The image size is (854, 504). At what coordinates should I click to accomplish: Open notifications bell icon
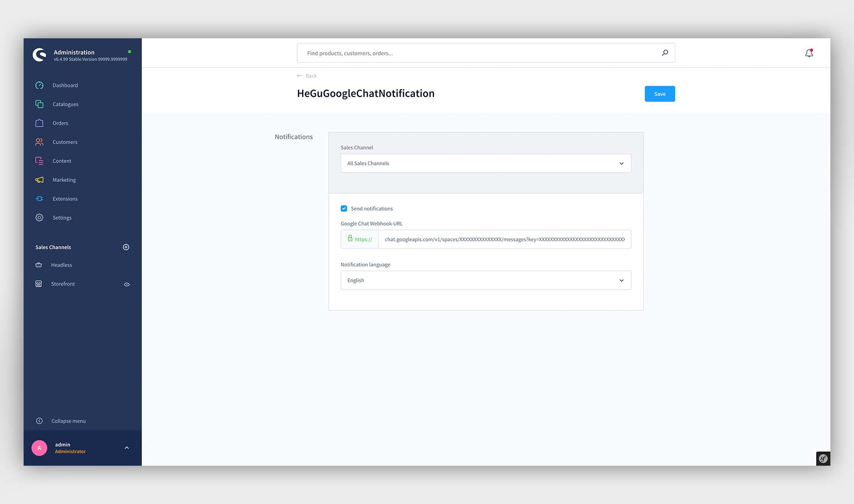tap(809, 53)
